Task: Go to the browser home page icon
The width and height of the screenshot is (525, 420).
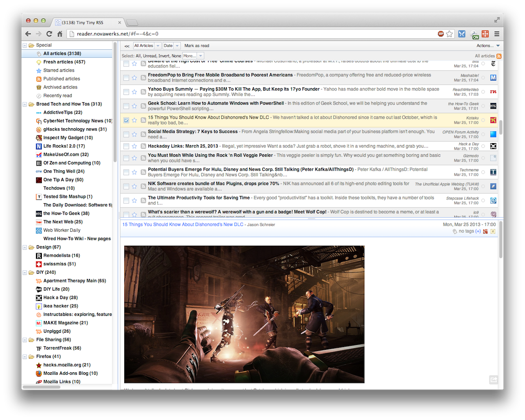Action: (x=60, y=34)
